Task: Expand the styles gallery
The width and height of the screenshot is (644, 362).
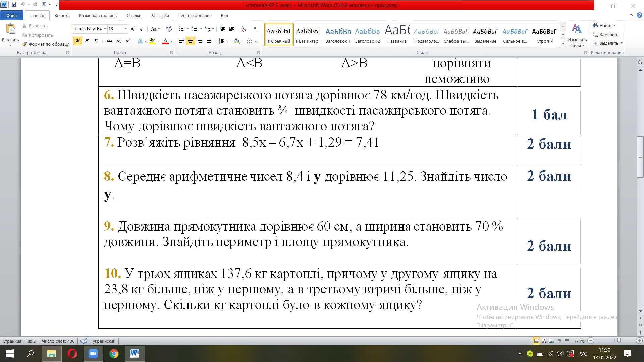Action: click(563, 44)
